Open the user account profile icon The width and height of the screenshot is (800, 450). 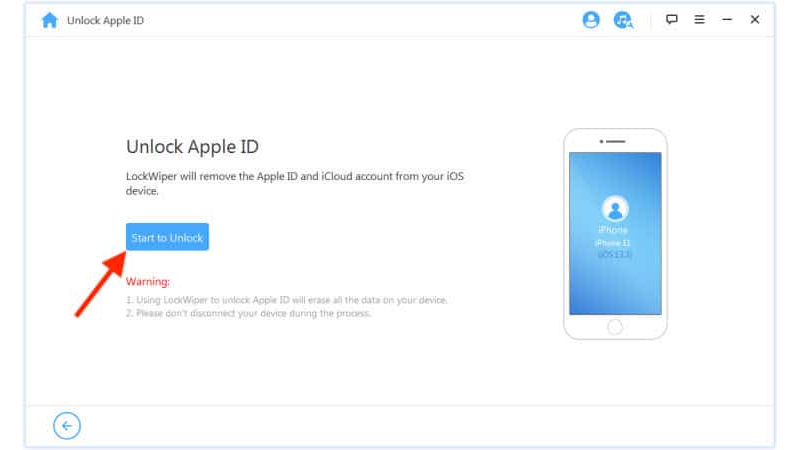[x=591, y=20]
